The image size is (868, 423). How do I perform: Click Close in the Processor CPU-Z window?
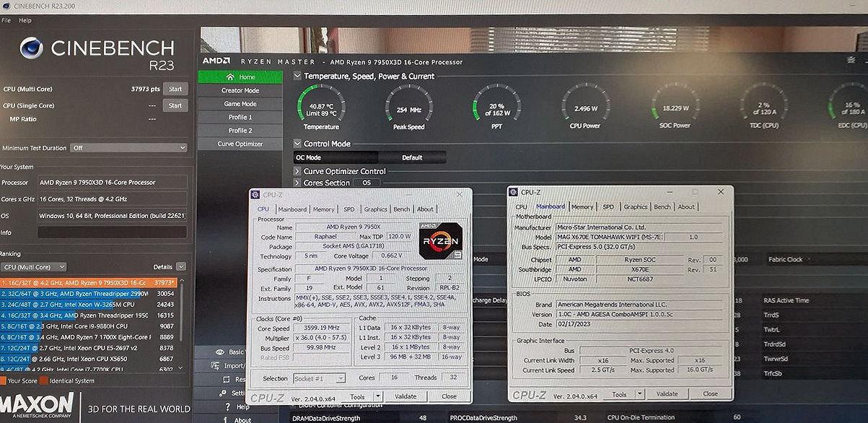click(449, 396)
